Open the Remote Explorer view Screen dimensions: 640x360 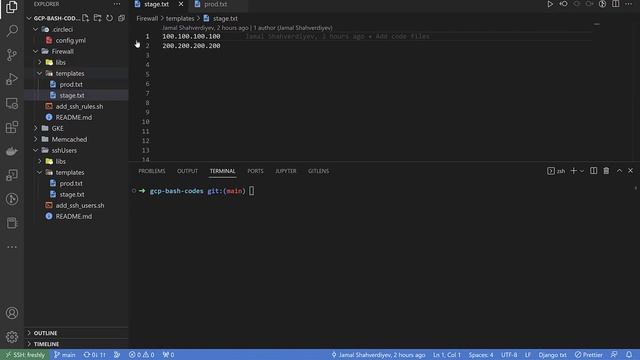(12, 103)
